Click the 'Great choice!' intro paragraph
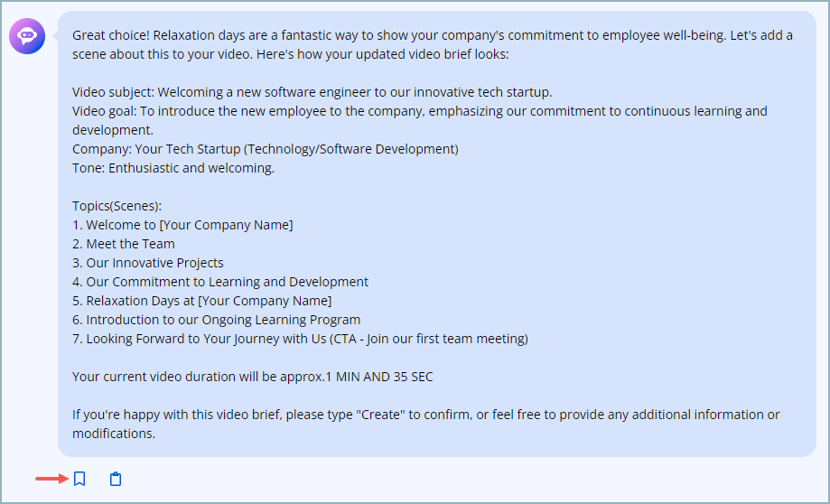Image resolution: width=830 pixels, height=504 pixels. (432, 44)
